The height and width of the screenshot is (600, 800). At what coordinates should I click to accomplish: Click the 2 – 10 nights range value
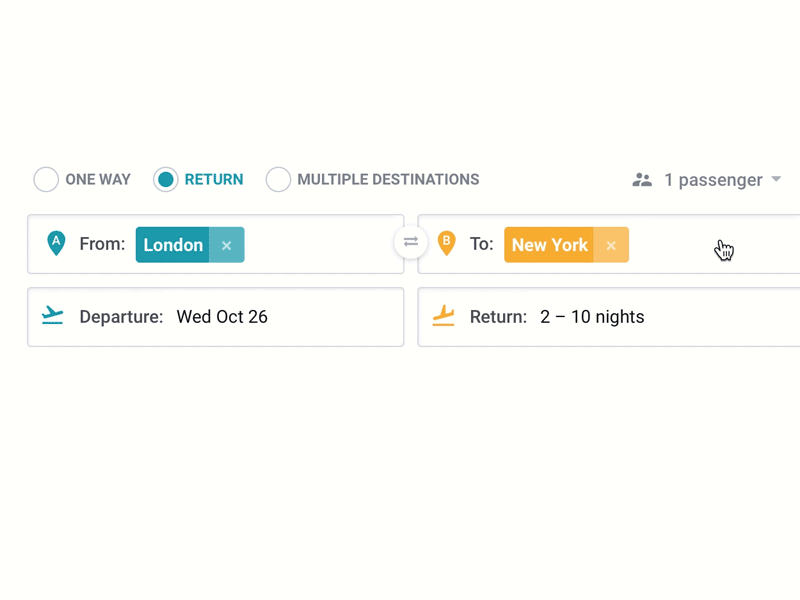[592, 316]
